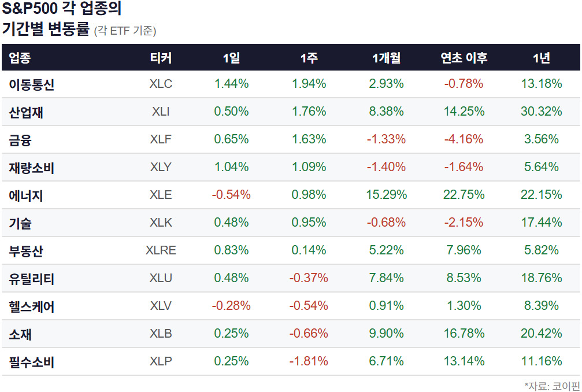The image size is (582, 392).
Task: Click the -4.16% year-to-date value for 금융
Action: tap(464, 139)
